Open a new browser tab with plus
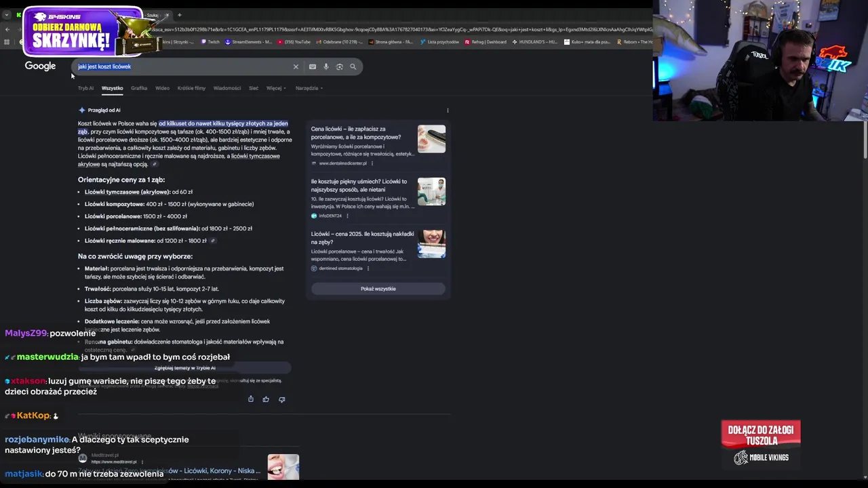Viewport: 868px width, 488px height. 179,15
